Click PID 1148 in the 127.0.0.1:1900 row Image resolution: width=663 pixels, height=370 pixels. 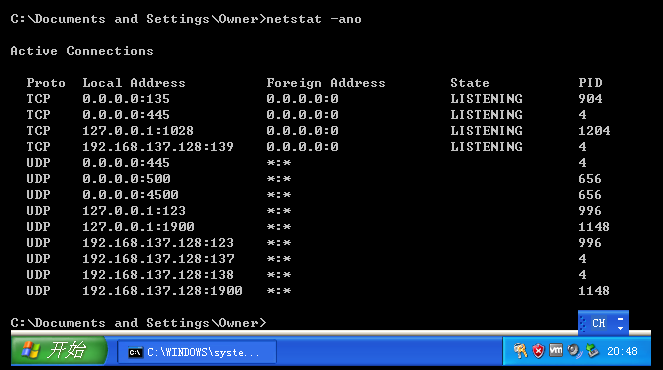[594, 227]
